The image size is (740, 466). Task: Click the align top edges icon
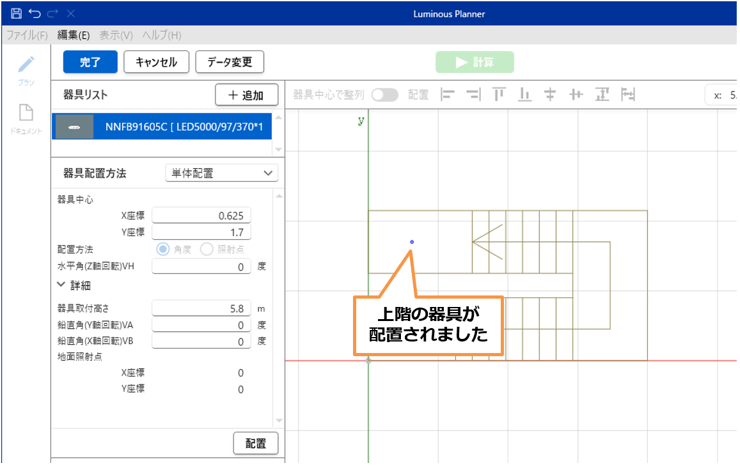[x=498, y=95]
